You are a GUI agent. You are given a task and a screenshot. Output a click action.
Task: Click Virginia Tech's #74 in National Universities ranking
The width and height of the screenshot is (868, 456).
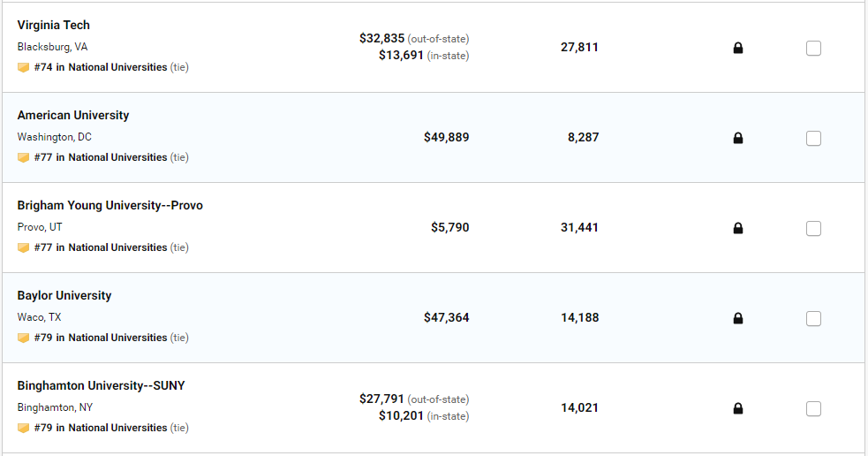101,67
